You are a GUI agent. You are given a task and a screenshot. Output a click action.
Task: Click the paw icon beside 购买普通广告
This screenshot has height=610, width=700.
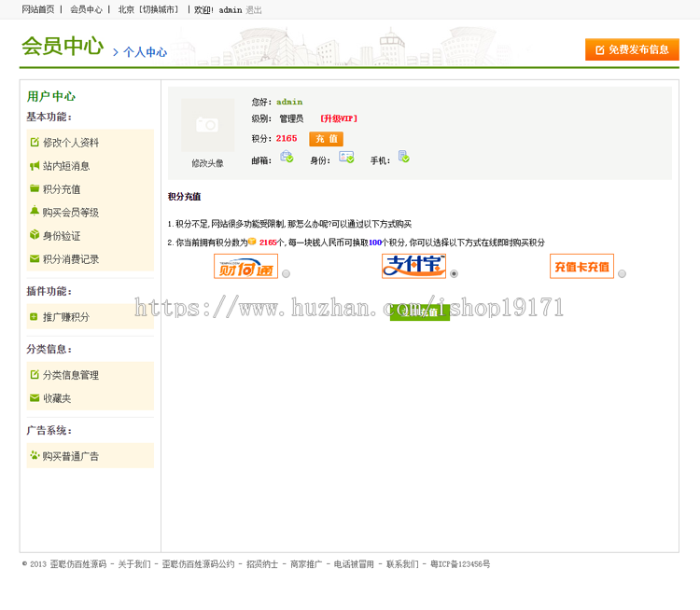tap(35, 455)
